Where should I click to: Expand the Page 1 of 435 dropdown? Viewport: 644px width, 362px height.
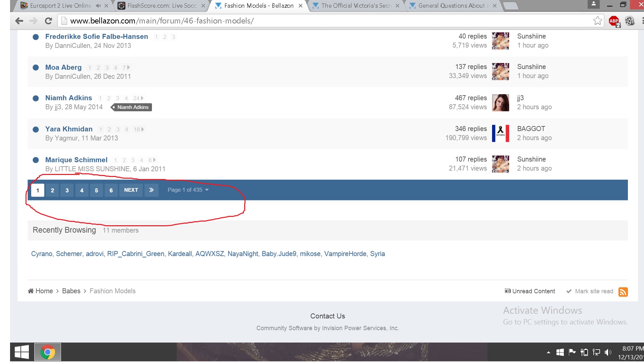click(x=188, y=190)
